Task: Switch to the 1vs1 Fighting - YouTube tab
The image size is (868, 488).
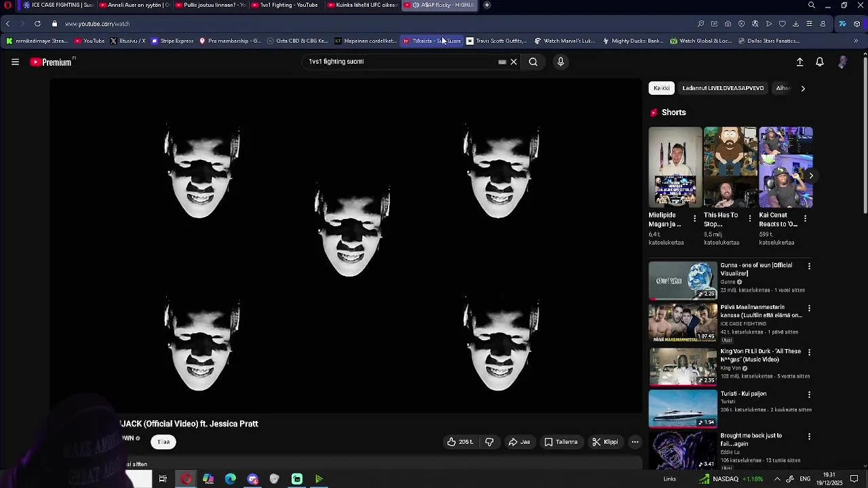Action: point(286,5)
